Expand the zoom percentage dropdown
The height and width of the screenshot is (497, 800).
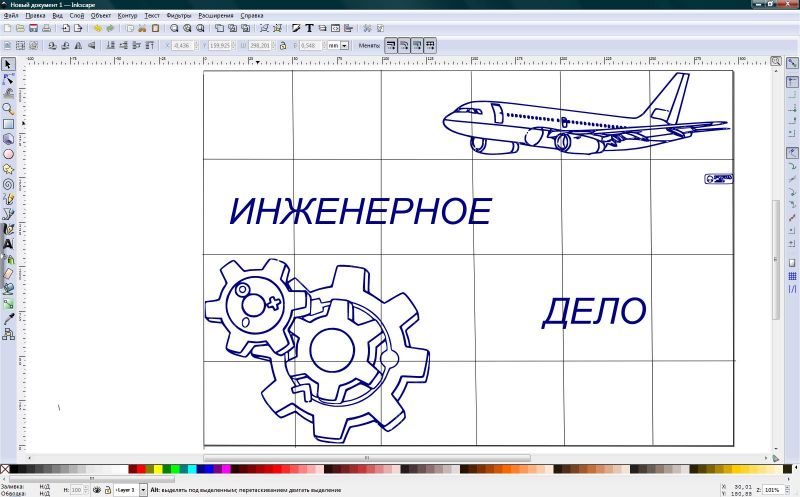tap(790, 490)
